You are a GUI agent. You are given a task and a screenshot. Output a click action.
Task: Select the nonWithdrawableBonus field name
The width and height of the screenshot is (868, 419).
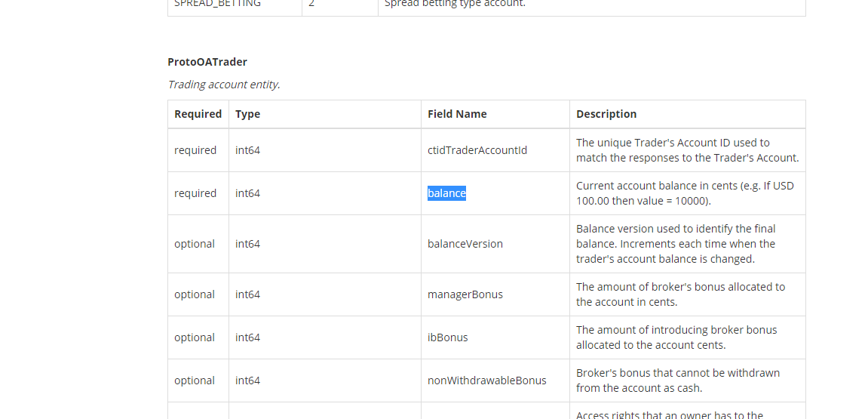tap(486, 380)
